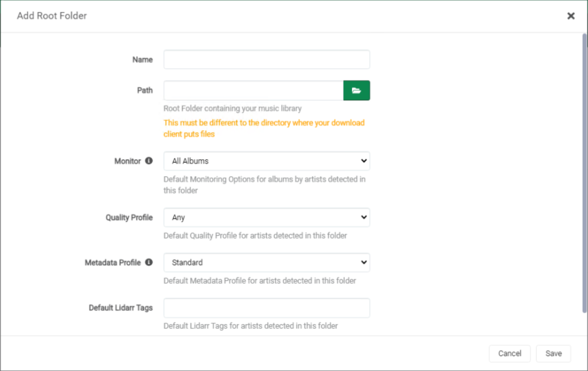Click the 'Default Monitoring Options' help text

click(265, 185)
